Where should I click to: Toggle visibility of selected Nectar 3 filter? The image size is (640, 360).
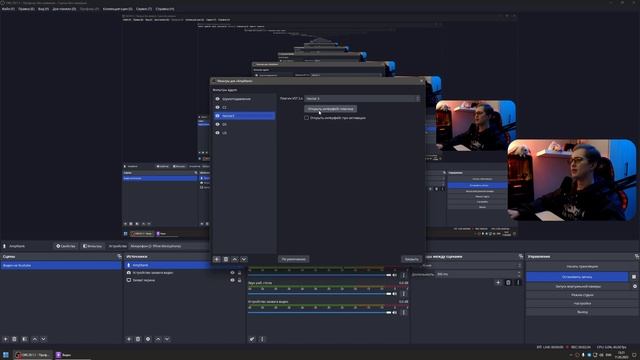217,116
